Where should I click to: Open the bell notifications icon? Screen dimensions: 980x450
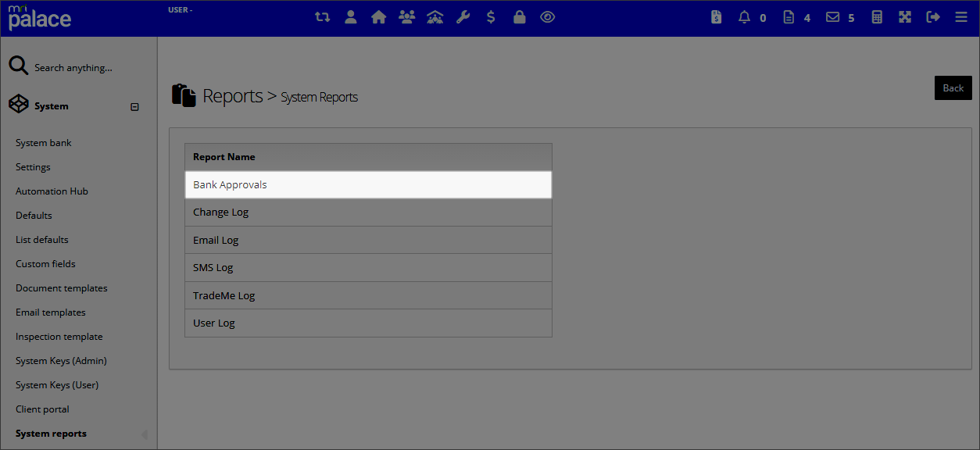[x=744, y=16]
